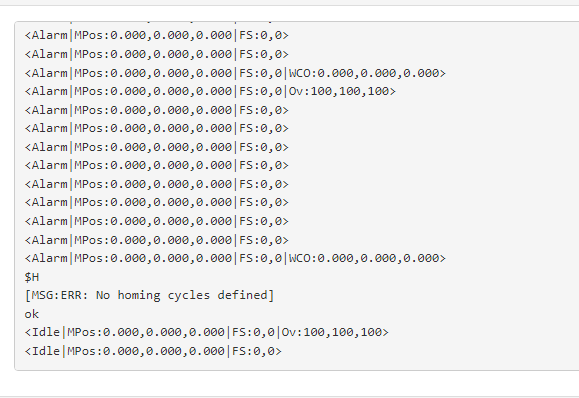
Task: Click the word 'defined]' ending the error
Action: [246, 295]
